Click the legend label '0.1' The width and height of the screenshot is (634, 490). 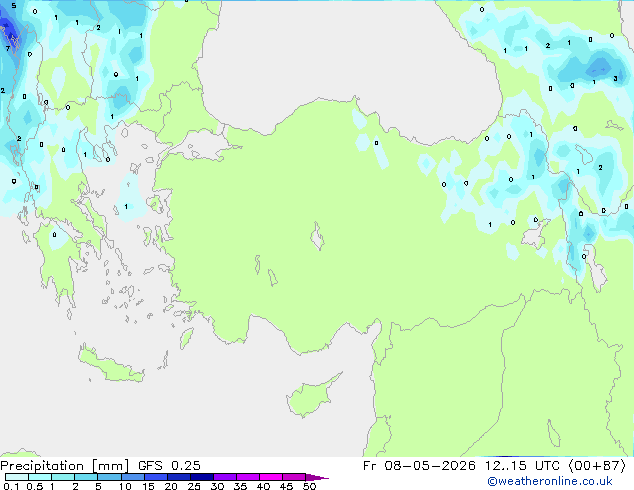(x=11, y=486)
